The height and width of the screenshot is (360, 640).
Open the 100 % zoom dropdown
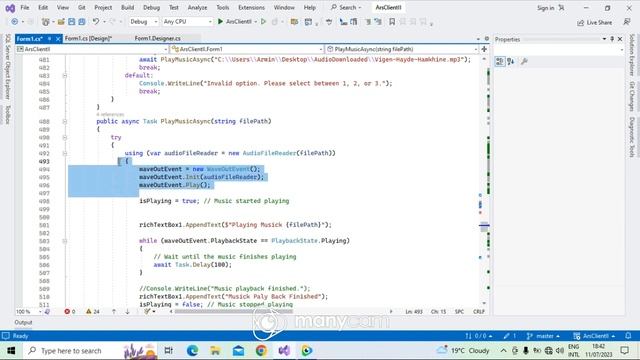click(29, 311)
